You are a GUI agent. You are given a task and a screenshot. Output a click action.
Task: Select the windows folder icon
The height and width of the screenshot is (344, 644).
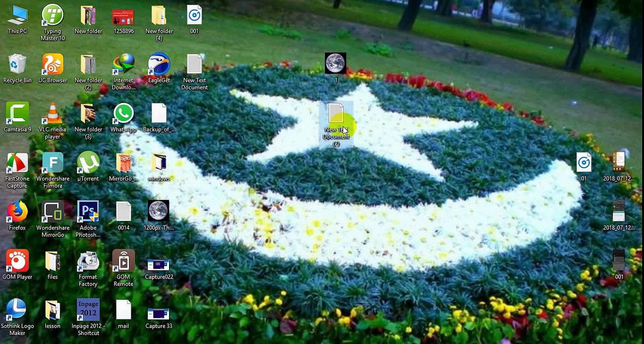159,167
